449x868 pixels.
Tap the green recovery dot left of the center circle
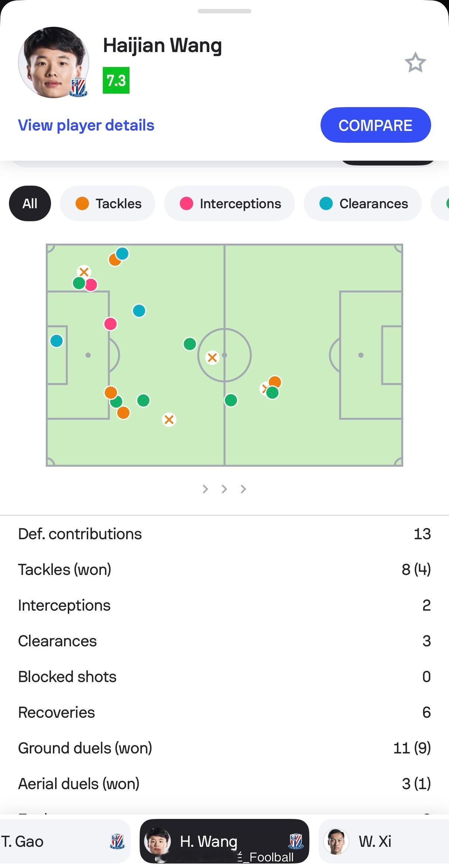[190, 344]
